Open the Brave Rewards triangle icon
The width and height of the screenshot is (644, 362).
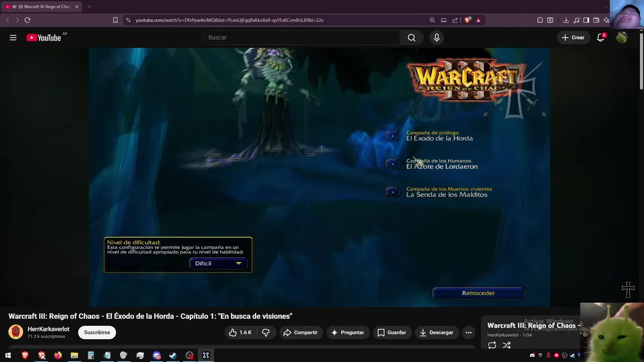click(x=478, y=20)
